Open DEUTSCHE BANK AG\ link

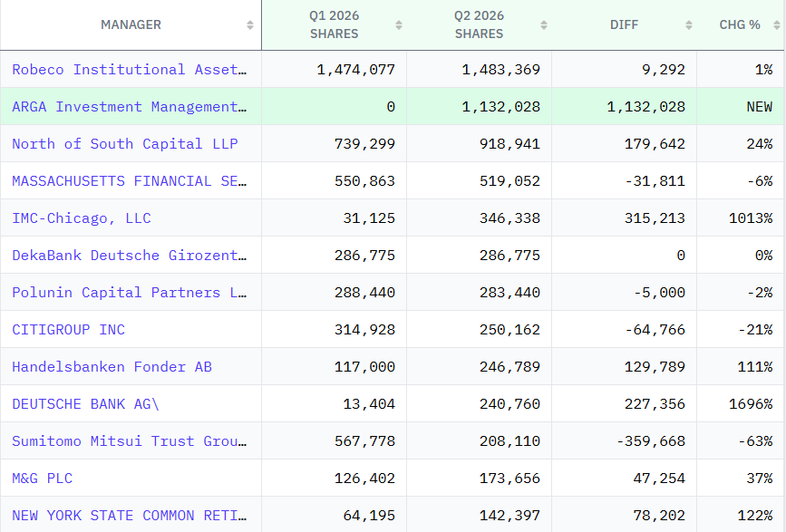86,404
